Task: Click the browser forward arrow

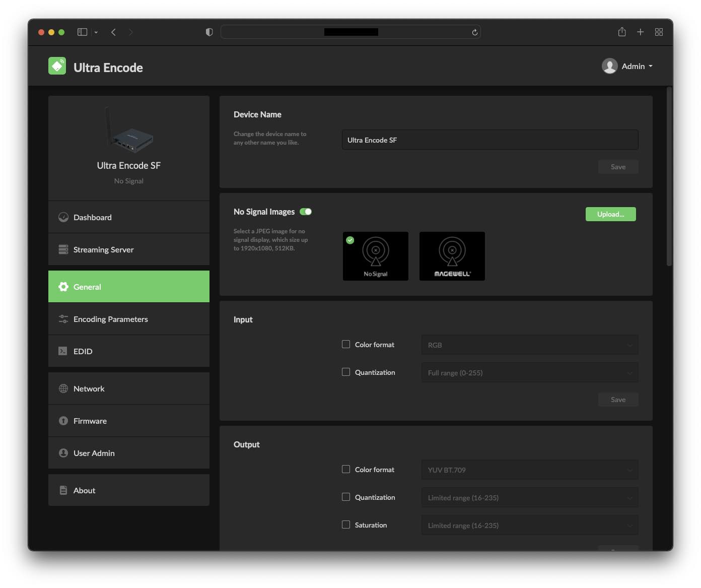Action: point(131,32)
